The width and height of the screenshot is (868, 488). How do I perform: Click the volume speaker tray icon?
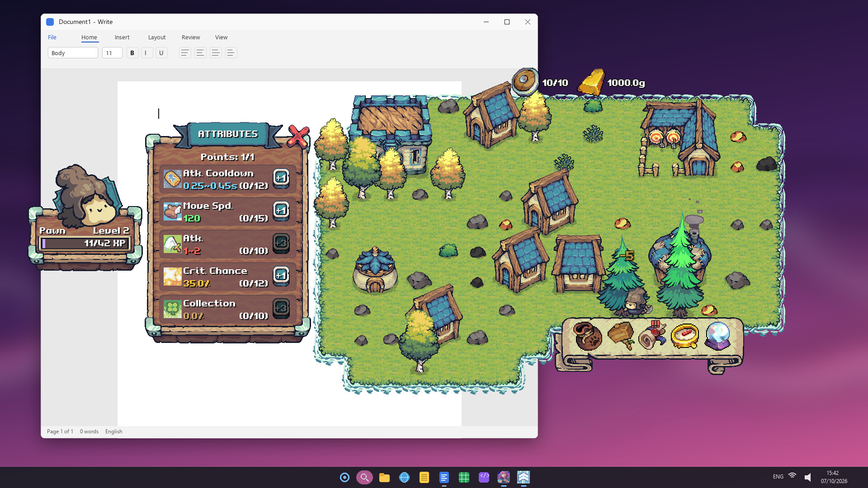click(808, 477)
